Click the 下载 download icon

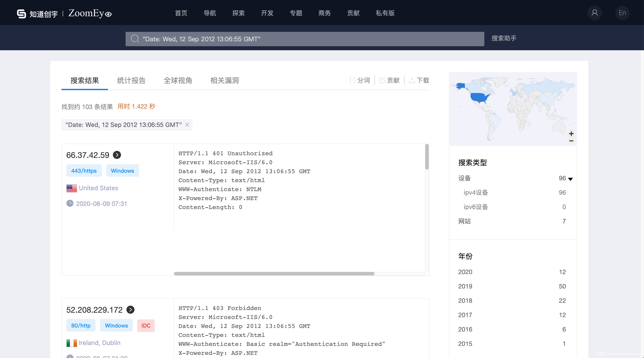412,80
